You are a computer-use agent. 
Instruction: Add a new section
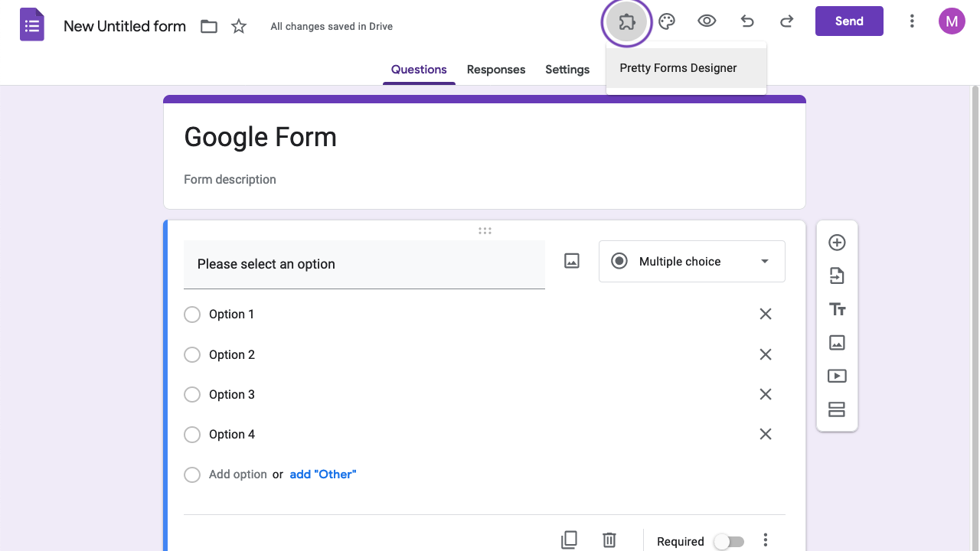point(837,409)
